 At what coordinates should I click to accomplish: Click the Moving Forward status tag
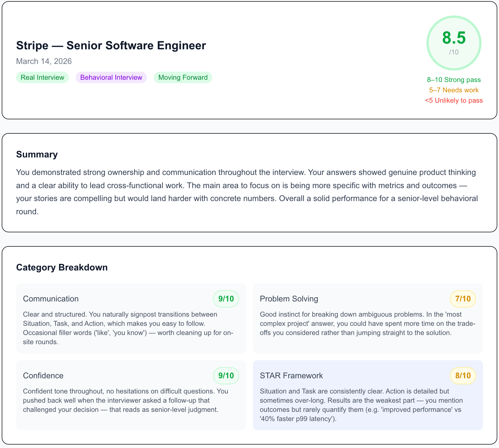(x=183, y=77)
